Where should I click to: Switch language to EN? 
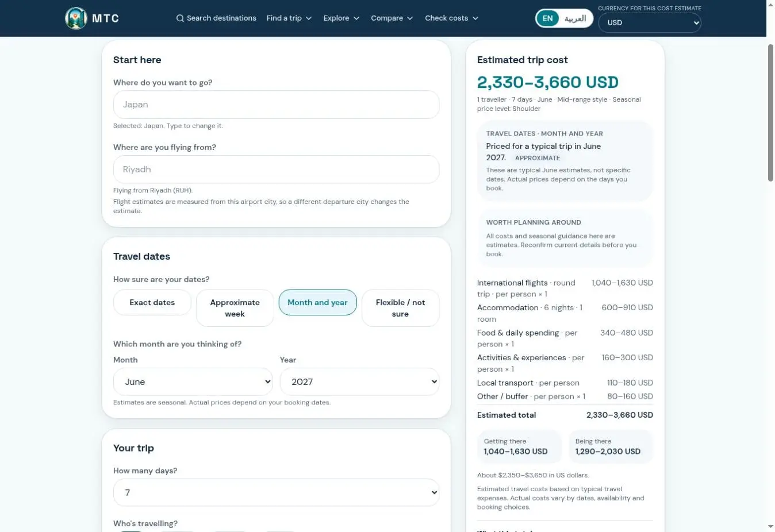pyautogui.click(x=547, y=18)
